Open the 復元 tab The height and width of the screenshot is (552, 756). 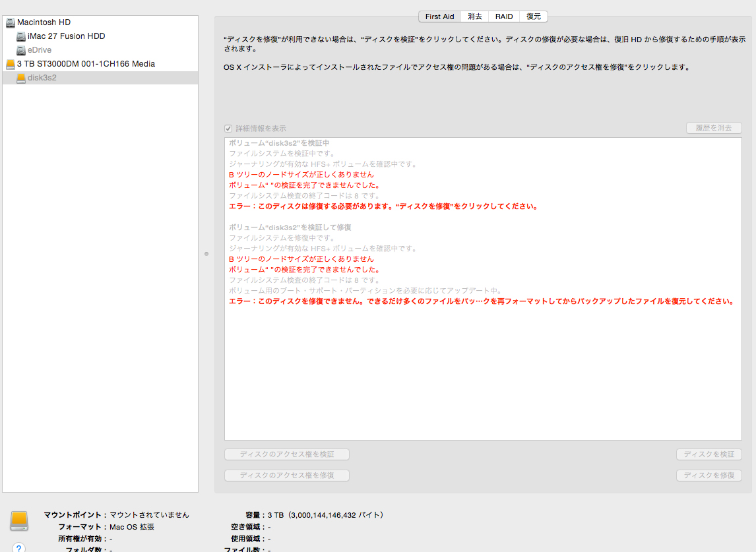[534, 16]
